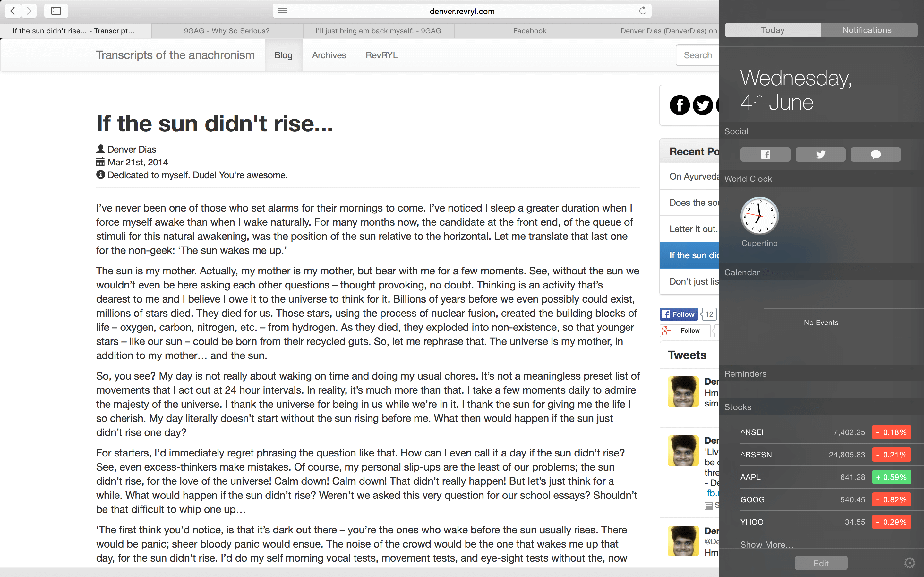Click the black Twitter share circle icon
The width and height of the screenshot is (924, 577).
click(703, 105)
